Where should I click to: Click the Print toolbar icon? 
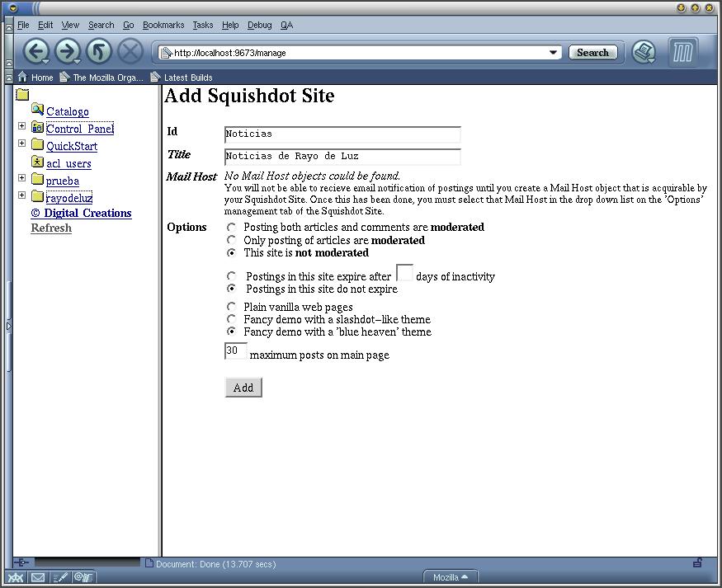[644, 51]
